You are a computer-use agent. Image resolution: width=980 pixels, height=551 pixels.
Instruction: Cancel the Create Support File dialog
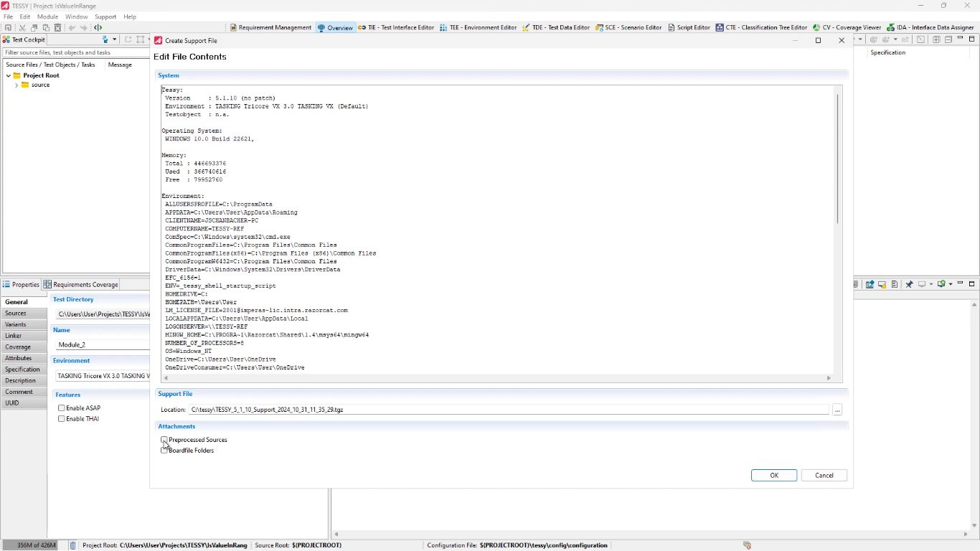click(824, 475)
